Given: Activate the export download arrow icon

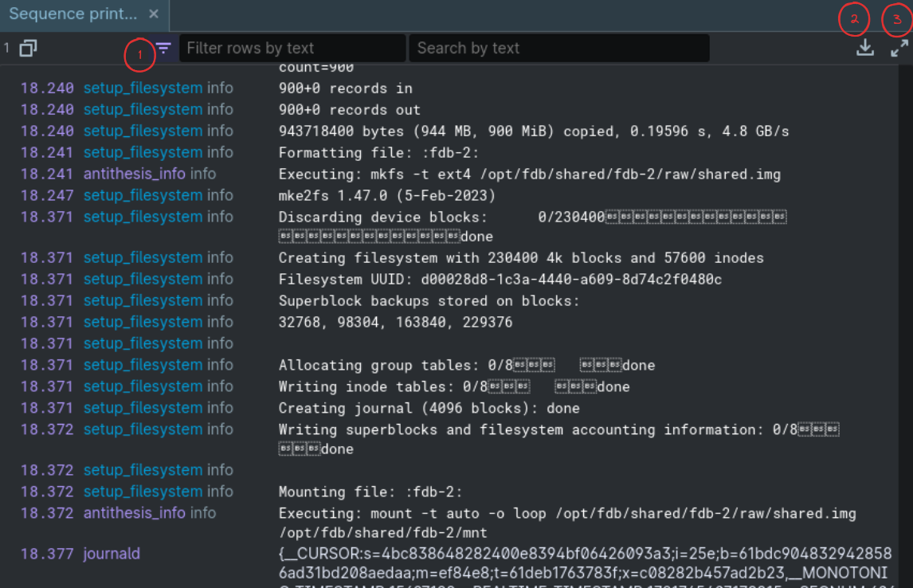Looking at the screenshot, I should pyautogui.click(x=864, y=48).
